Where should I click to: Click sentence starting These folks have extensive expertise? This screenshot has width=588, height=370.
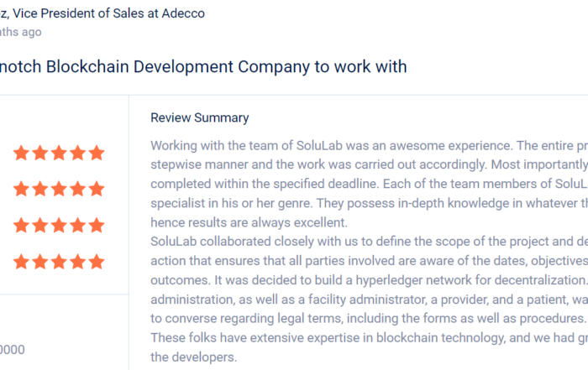369,347
